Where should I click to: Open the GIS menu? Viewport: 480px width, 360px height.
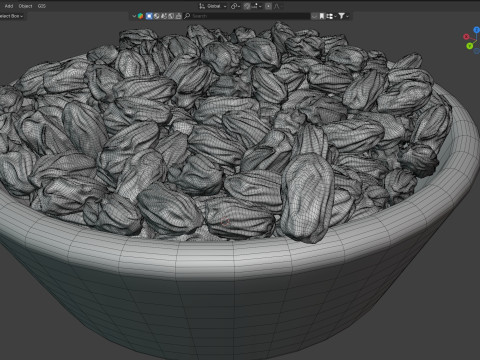(x=42, y=6)
